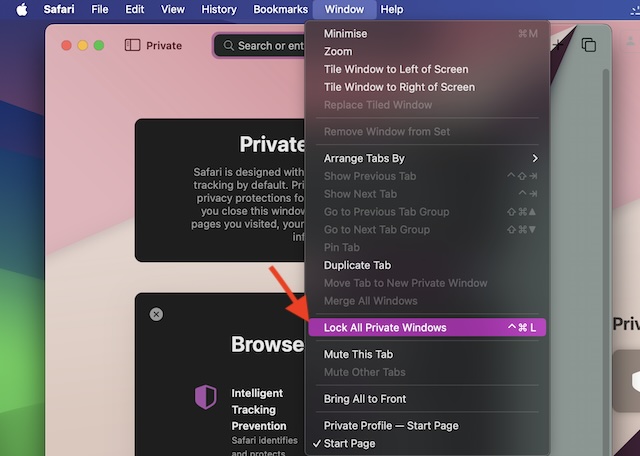Select Minimise from the Window menu
640x456 pixels.
(345, 33)
